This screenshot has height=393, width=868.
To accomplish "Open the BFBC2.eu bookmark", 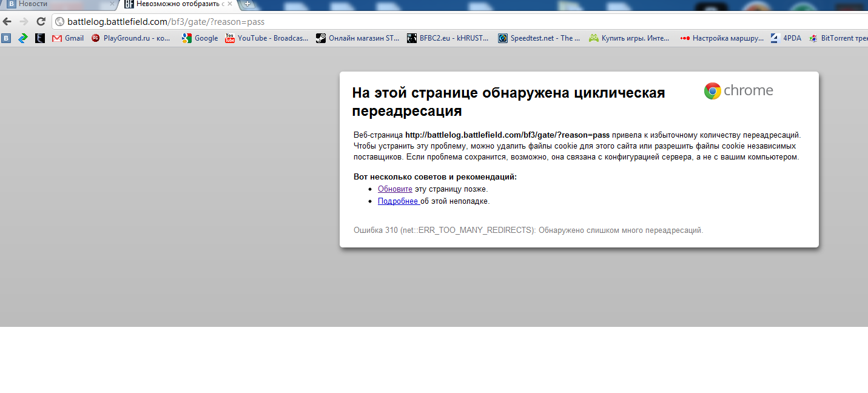I will [x=449, y=38].
